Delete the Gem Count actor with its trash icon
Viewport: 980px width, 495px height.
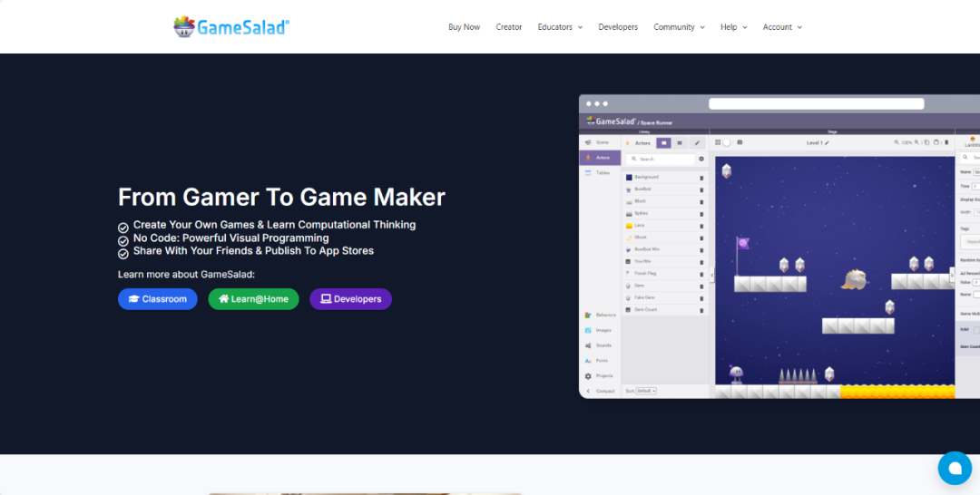click(x=701, y=310)
